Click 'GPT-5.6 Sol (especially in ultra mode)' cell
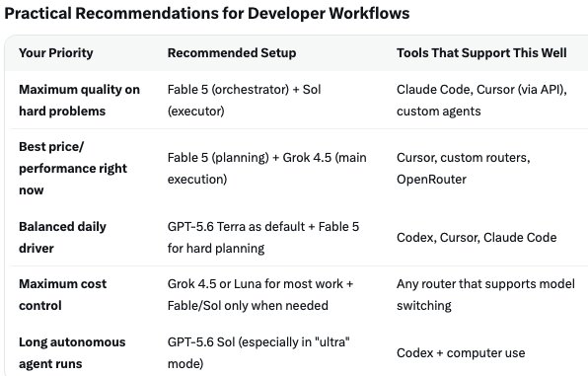Image resolution: width=588 pixels, height=376 pixels. [x=258, y=352]
